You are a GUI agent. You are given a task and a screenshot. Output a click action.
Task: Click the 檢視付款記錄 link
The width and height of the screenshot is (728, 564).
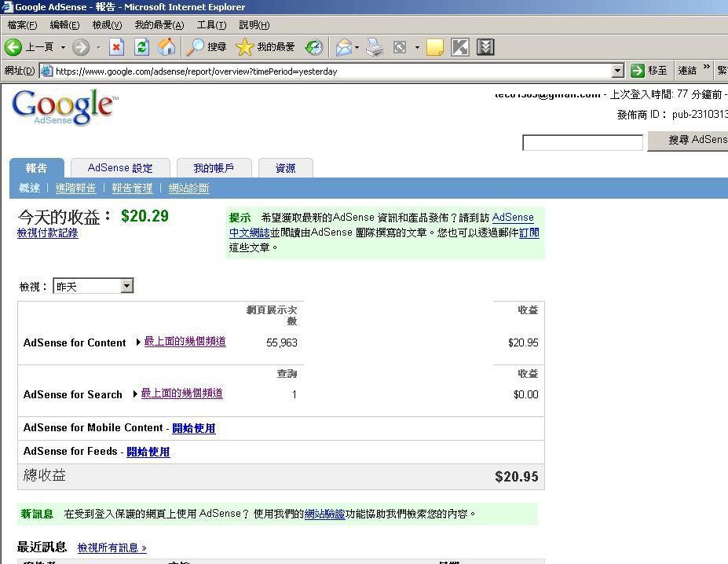[x=48, y=233]
